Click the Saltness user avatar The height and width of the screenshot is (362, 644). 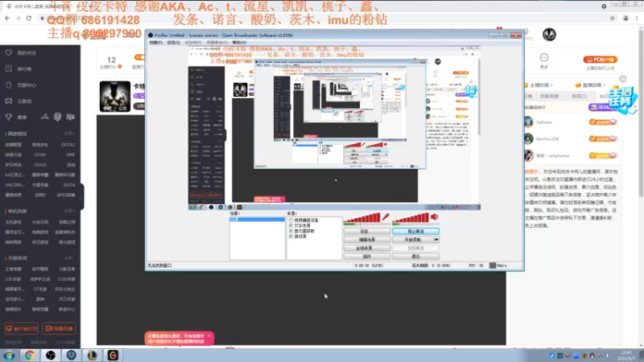(x=529, y=122)
